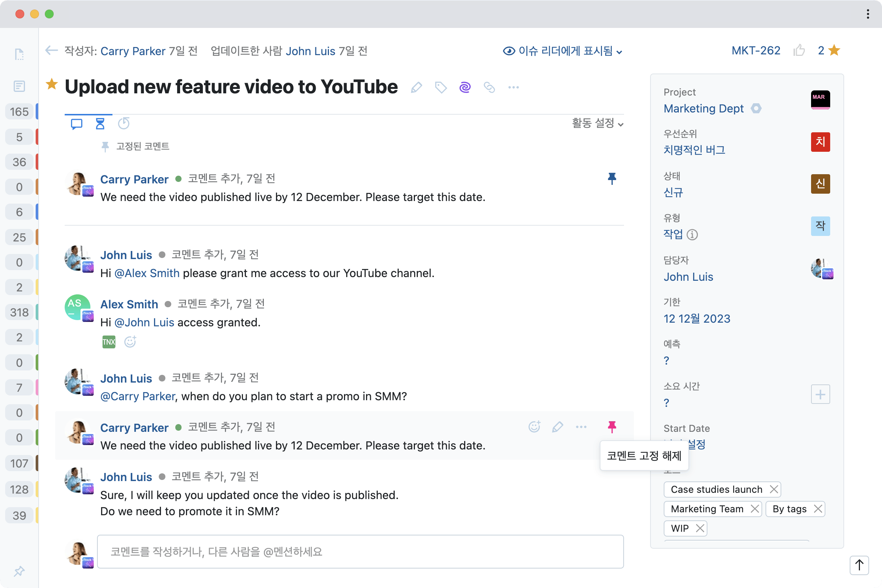Open the title edit pencil icon

416,87
